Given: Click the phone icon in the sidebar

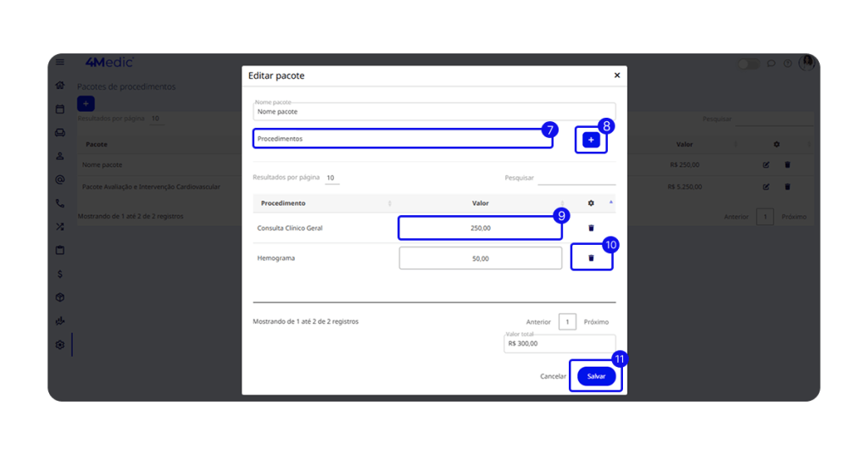Looking at the screenshot, I should coord(59,203).
